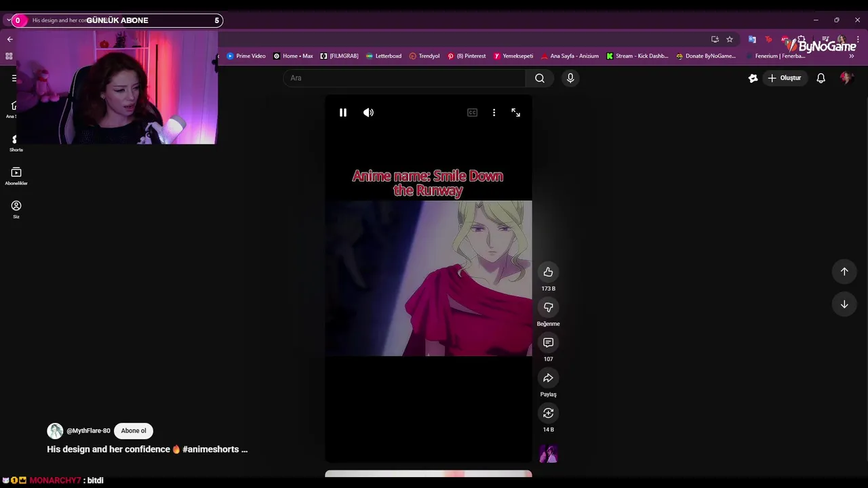This screenshot has height=488, width=868.
Task: Open the Home • Max bookmark
Action: coord(293,56)
